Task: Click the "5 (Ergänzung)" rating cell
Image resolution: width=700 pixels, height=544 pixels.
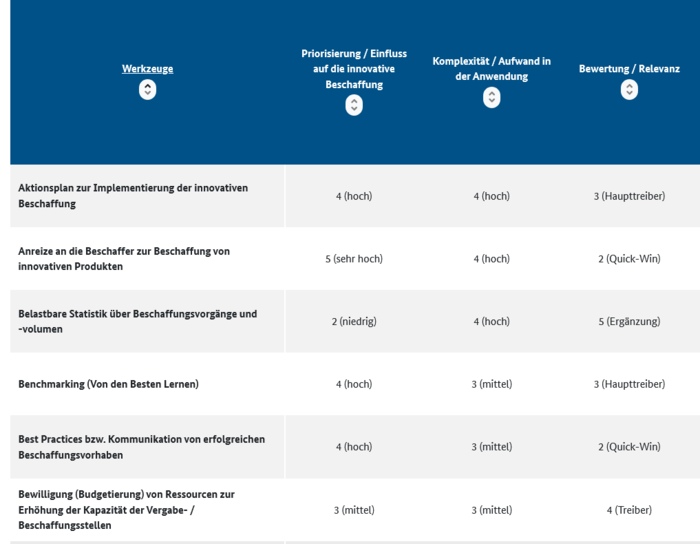Action: [629, 322]
